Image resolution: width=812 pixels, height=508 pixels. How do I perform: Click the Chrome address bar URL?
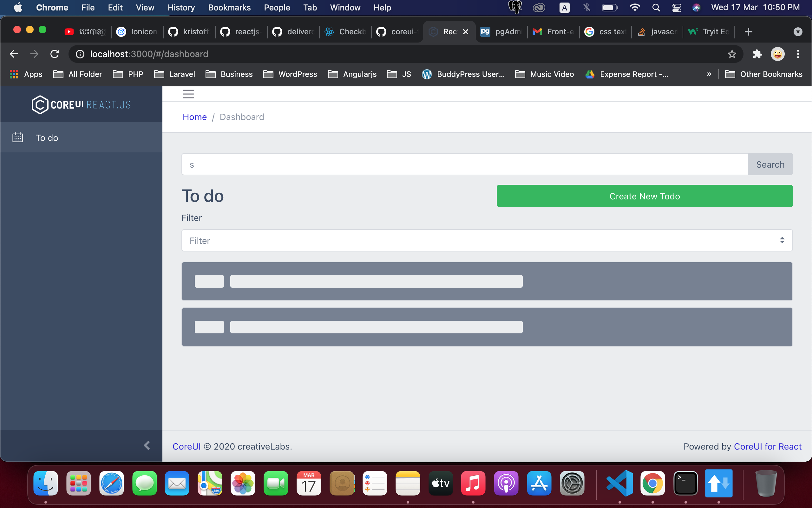[149, 54]
